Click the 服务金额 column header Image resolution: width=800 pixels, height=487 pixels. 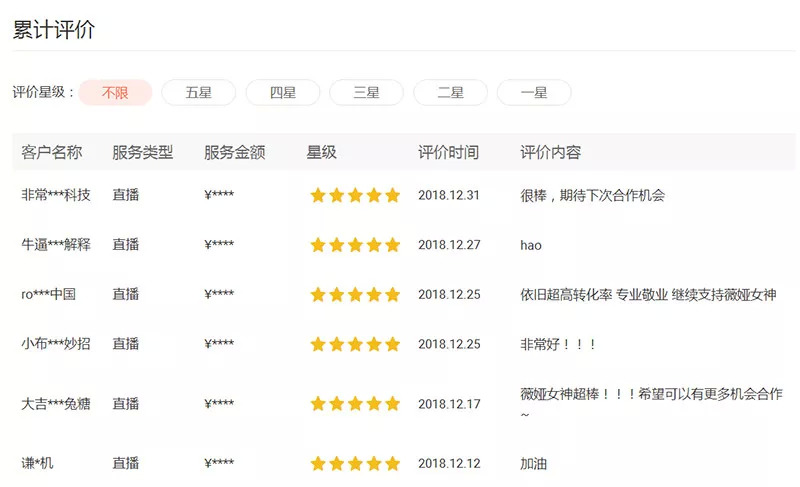(x=235, y=152)
